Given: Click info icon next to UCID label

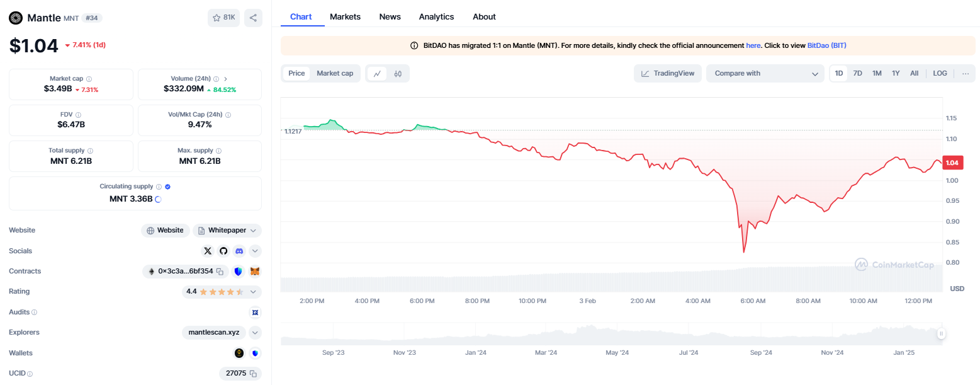Looking at the screenshot, I should [x=30, y=374].
